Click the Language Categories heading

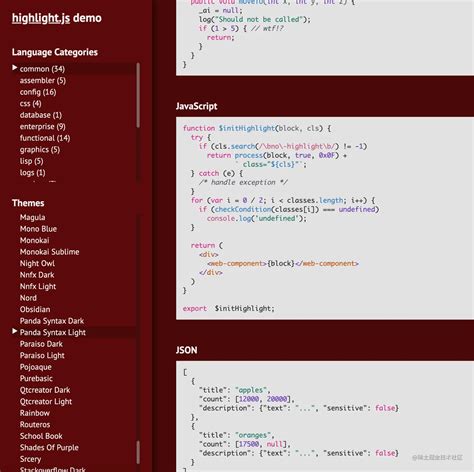(55, 52)
